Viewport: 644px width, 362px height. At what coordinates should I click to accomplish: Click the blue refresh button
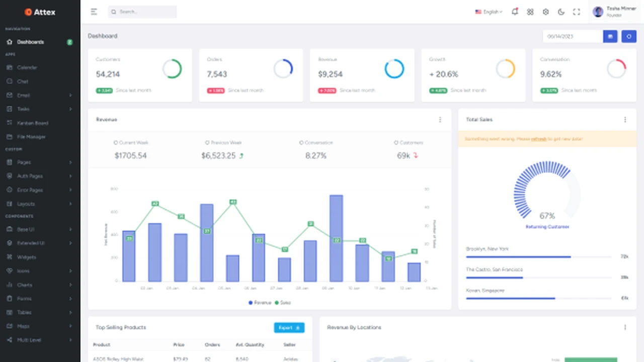pos(629,36)
